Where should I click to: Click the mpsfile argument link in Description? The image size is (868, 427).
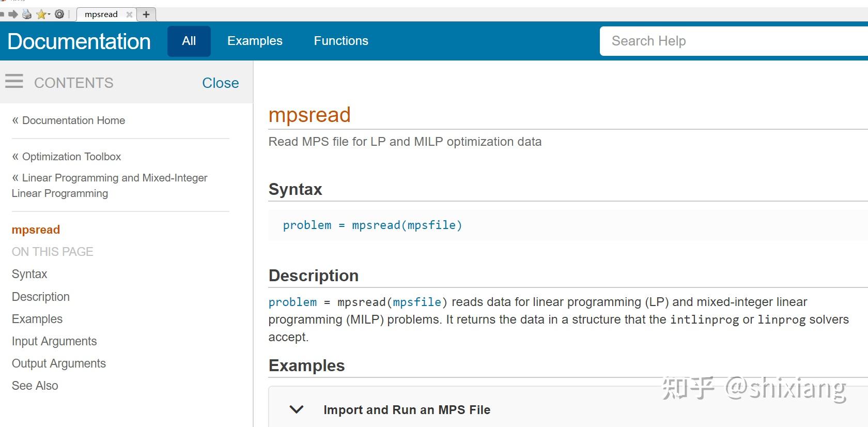pos(417,302)
